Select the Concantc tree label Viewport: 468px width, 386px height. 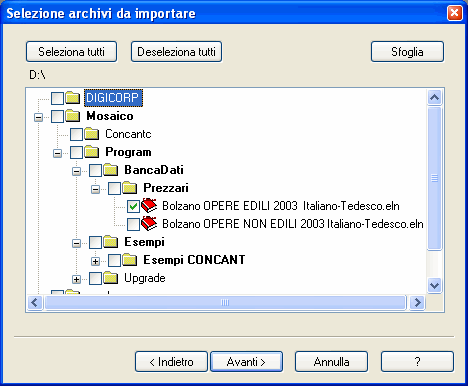point(128,134)
